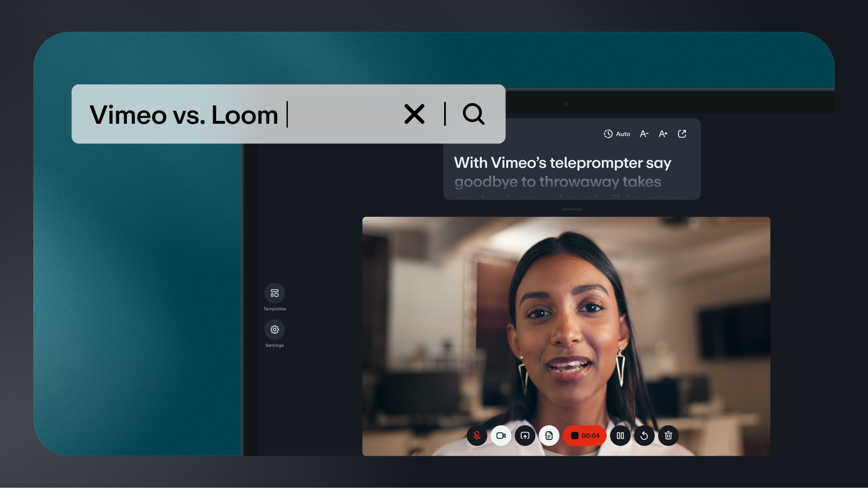Toggle the teleprompter script button

click(549, 435)
